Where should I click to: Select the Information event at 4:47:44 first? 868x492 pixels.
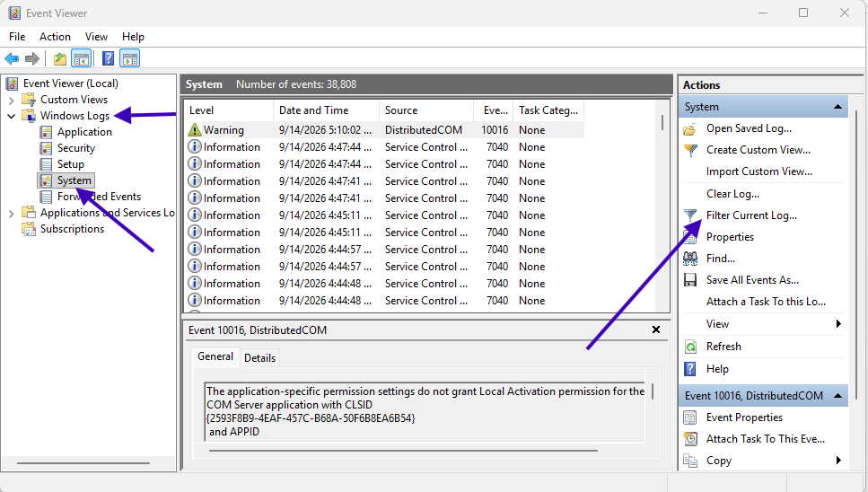(384, 146)
